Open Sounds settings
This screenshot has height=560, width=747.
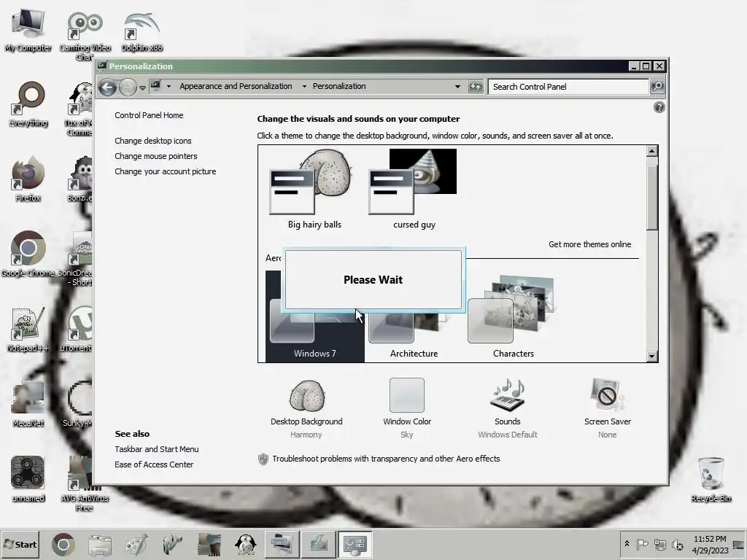point(508,408)
